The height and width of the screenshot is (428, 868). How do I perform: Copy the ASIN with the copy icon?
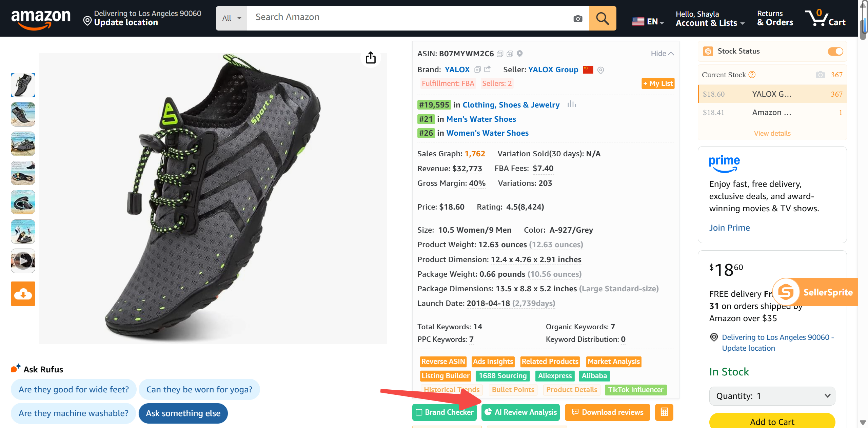click(500, 54)
